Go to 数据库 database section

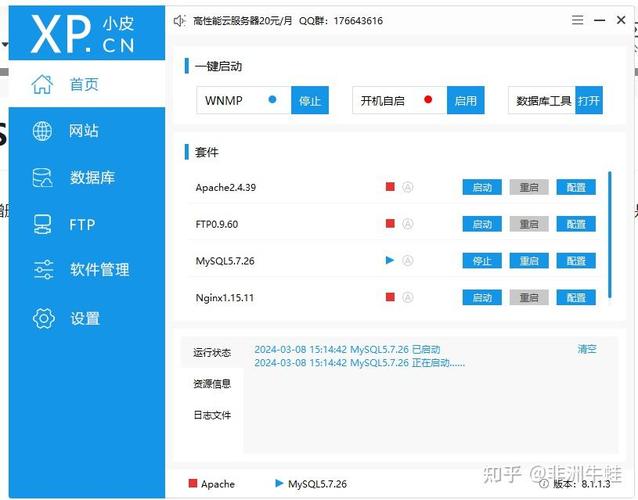(x=87, y=177)
